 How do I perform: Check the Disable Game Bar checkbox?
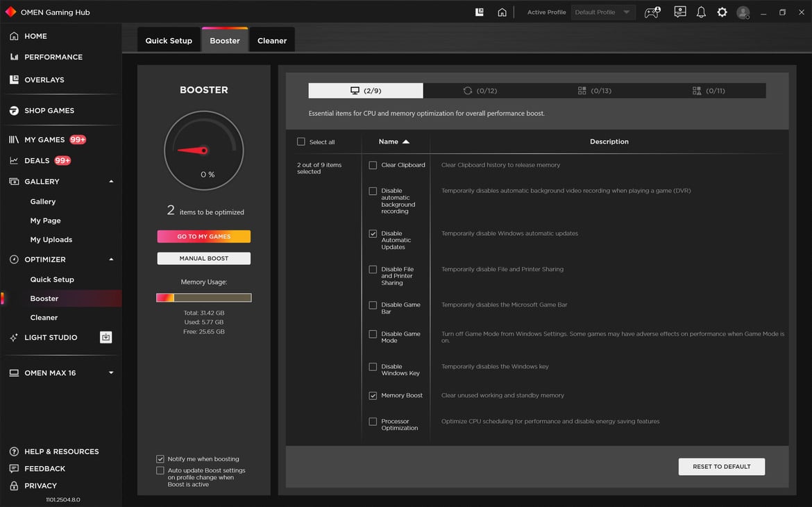point(373,305)
